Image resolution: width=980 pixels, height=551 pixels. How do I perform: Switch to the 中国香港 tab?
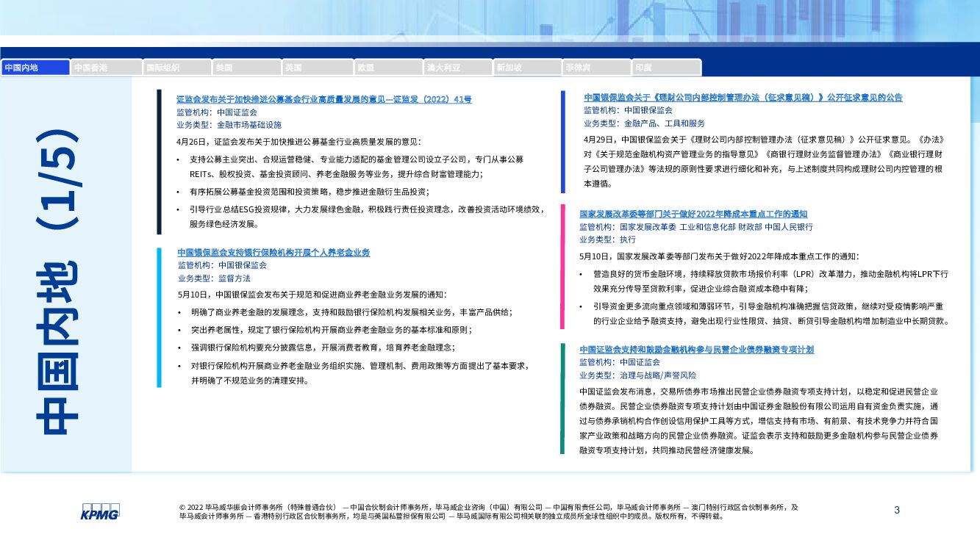click(106, 68)
